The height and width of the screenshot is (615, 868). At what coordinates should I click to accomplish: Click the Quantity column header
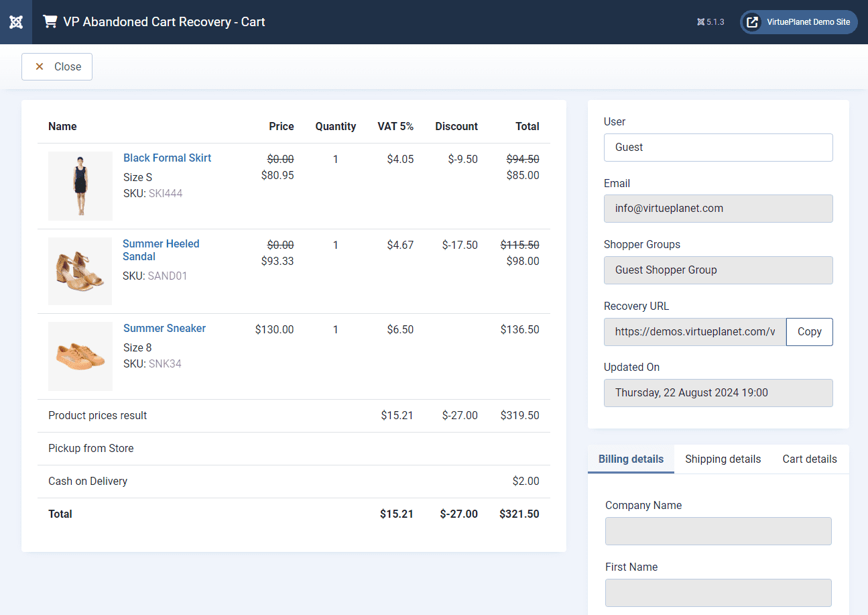tap(336, 127)
